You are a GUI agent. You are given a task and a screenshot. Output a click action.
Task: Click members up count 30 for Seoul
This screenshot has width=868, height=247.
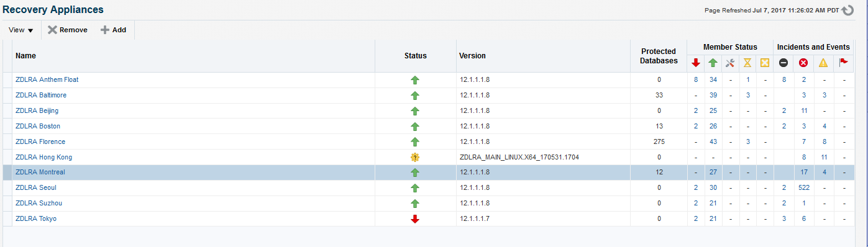713,187
